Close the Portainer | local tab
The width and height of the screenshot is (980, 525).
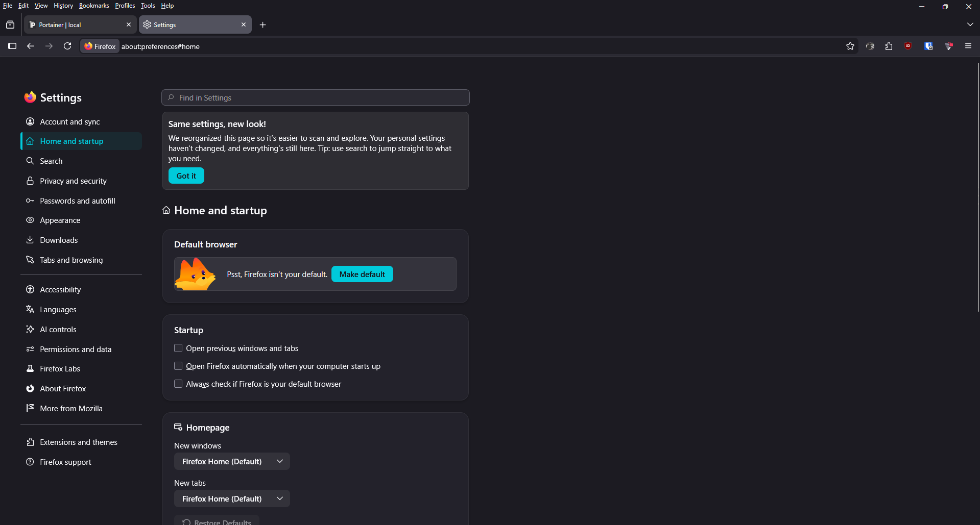click(129, 24)
